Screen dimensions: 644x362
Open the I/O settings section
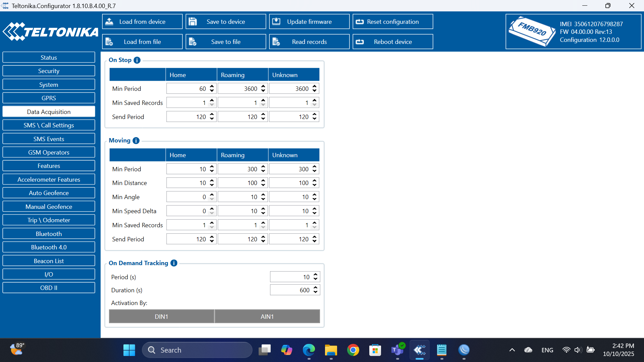pyautogui.click(x=49, y=274)
